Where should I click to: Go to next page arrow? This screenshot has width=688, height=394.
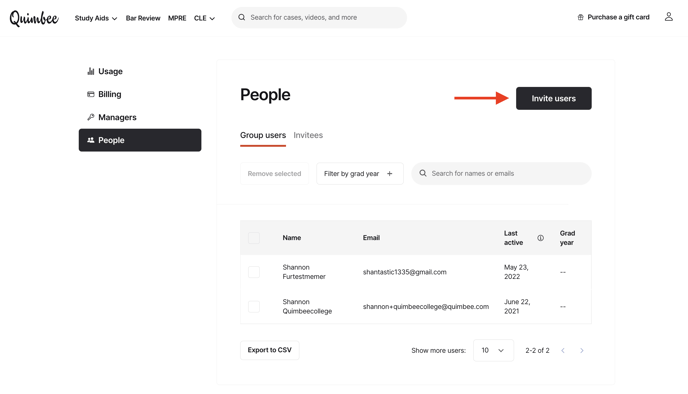point(581,350)
